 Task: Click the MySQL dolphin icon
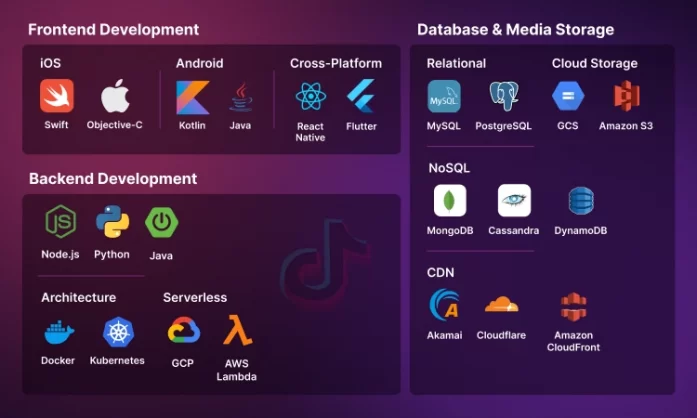pyautogui.click(x=444, y=96)
